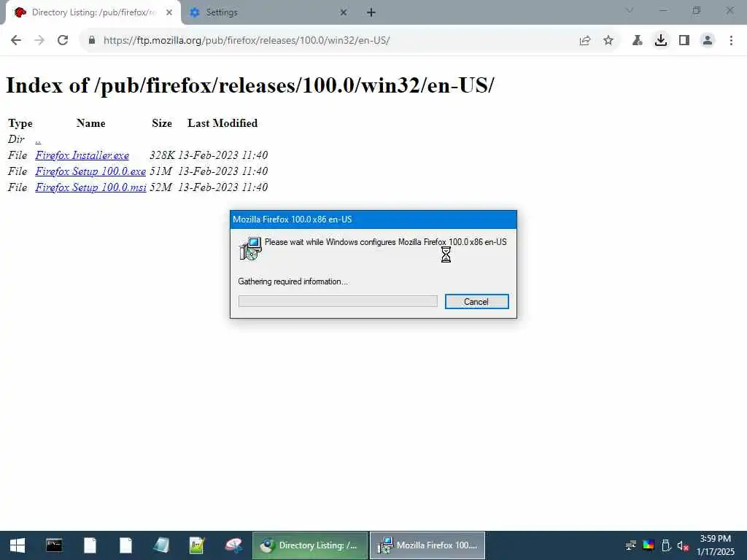Click the colorful display tray icon
This screenshot has width=747, height=560.
649,545
